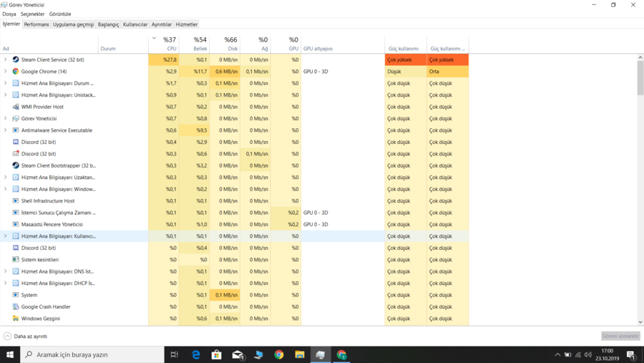Click the System process icon
The height and width of the screenshot is (363, 644).
pyautogui.click(x=16, y=295)
